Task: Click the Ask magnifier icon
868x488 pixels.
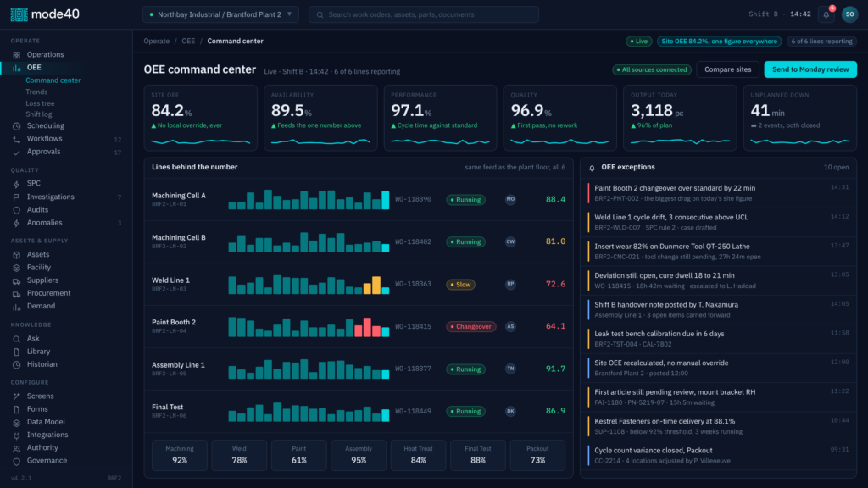Action: coord(17,339)
